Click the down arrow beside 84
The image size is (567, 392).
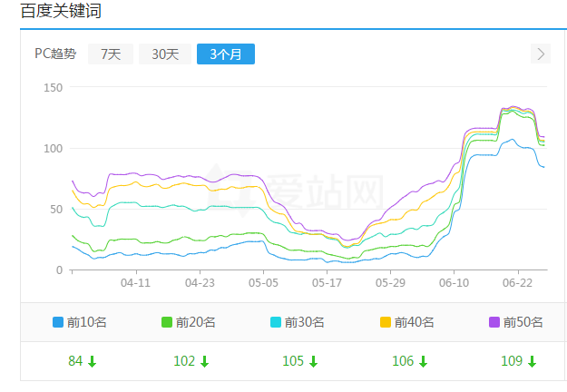[92, 361]
